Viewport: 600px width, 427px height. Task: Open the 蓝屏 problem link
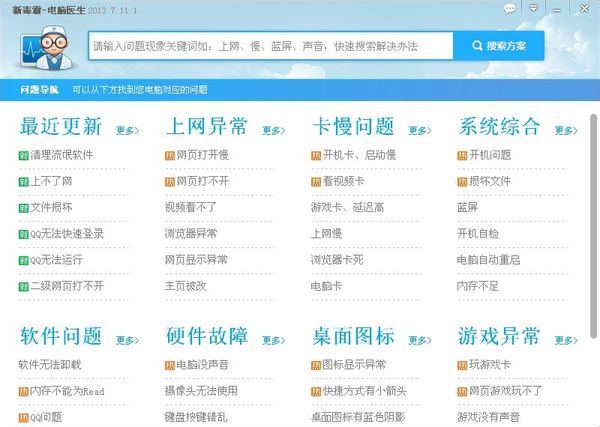point(467,207)
